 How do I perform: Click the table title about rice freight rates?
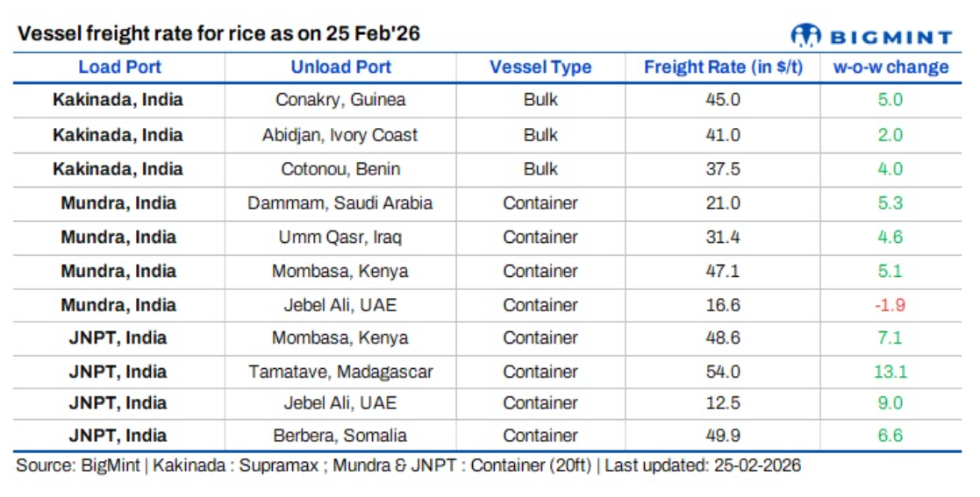pos(219,34)
